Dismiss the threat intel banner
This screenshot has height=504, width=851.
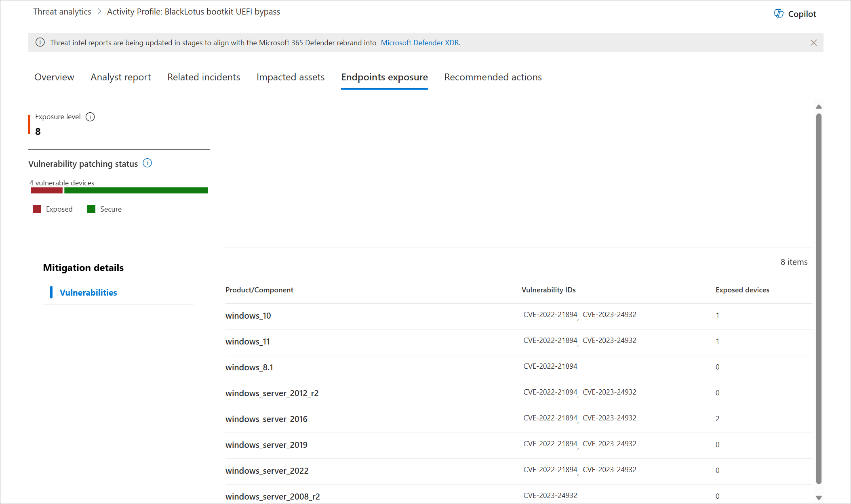click(814, 43)
